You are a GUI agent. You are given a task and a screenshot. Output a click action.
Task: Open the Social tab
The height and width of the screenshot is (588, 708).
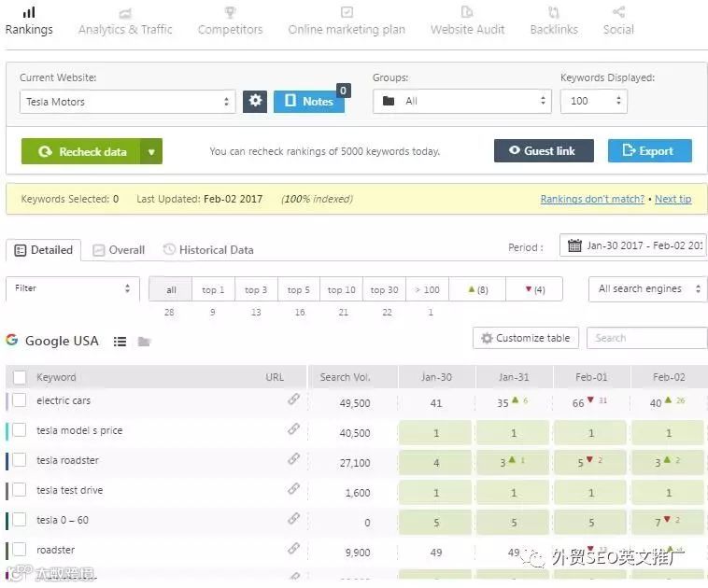pos(618,21)
